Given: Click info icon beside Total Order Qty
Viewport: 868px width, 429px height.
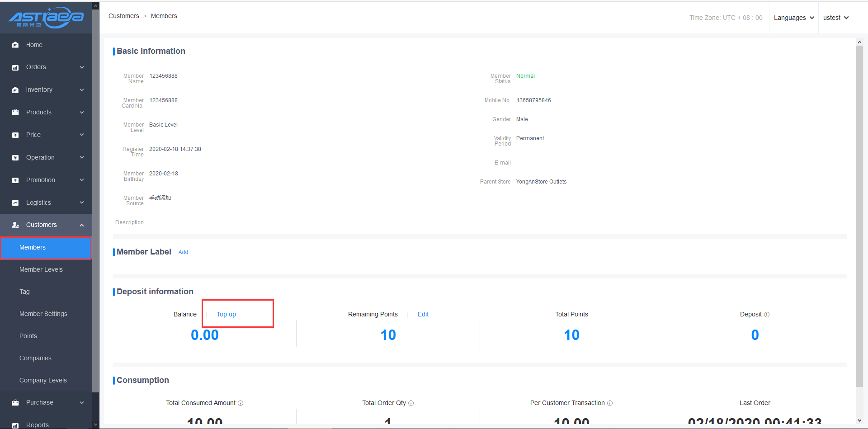Looking at the screenshot, I should pos(411,403).
